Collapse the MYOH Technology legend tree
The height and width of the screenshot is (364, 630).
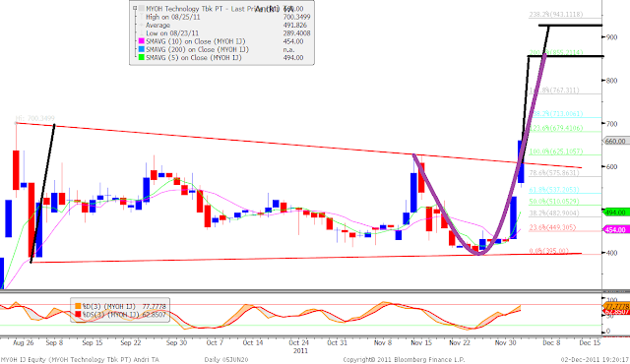135,8
